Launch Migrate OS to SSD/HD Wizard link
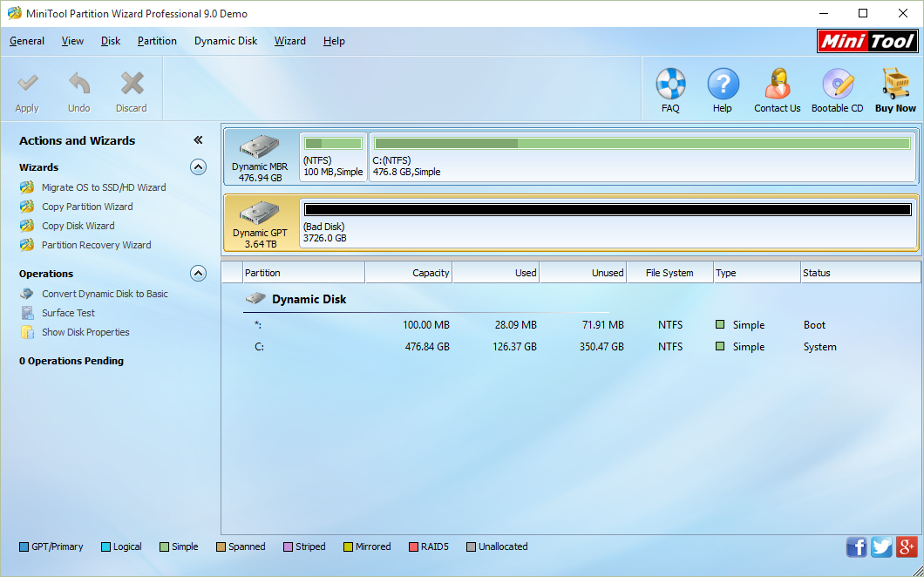Screen dimensions: 924x577 pos(104,187)
